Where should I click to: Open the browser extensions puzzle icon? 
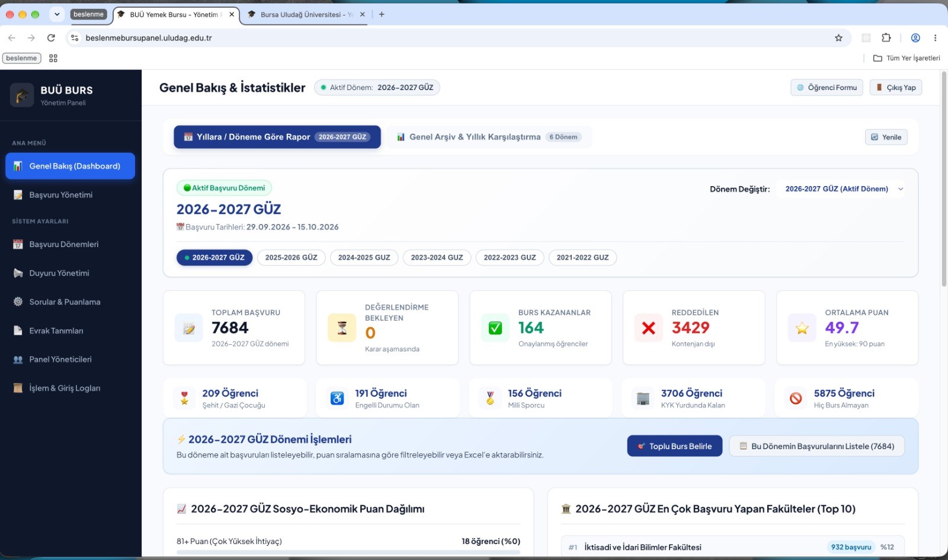(x=886, y=38)
